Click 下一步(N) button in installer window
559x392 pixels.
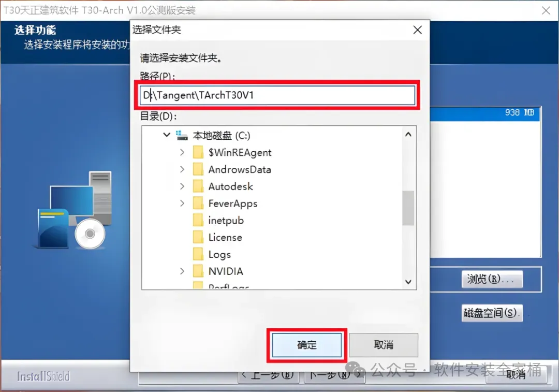tap(334, 376)
